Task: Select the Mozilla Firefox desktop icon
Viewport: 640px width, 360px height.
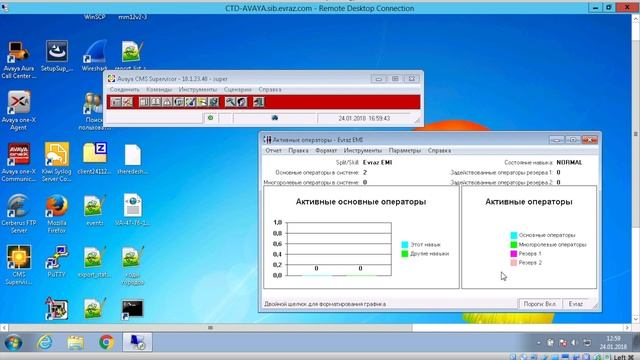Action: (57, 213)
